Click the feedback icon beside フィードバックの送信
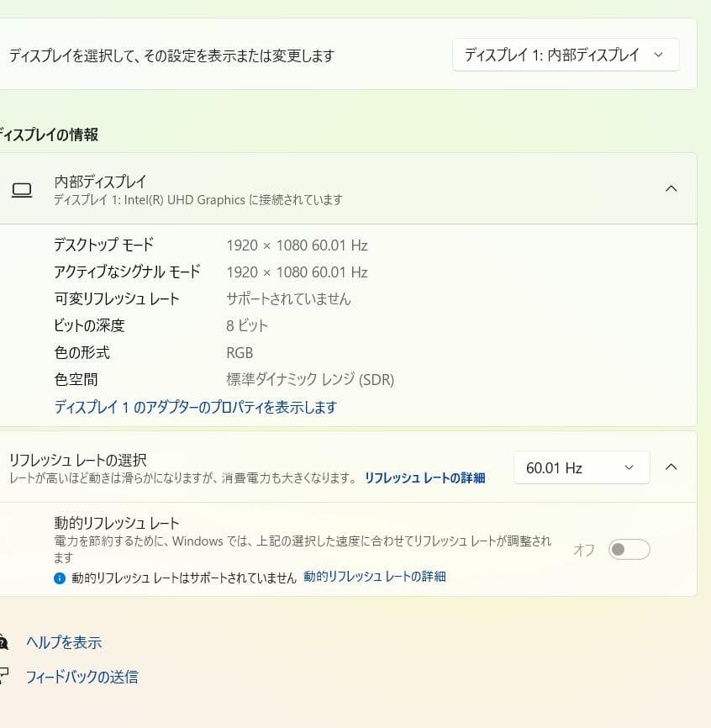The height and width of the screenshot is (728, 711). [6, 676]
